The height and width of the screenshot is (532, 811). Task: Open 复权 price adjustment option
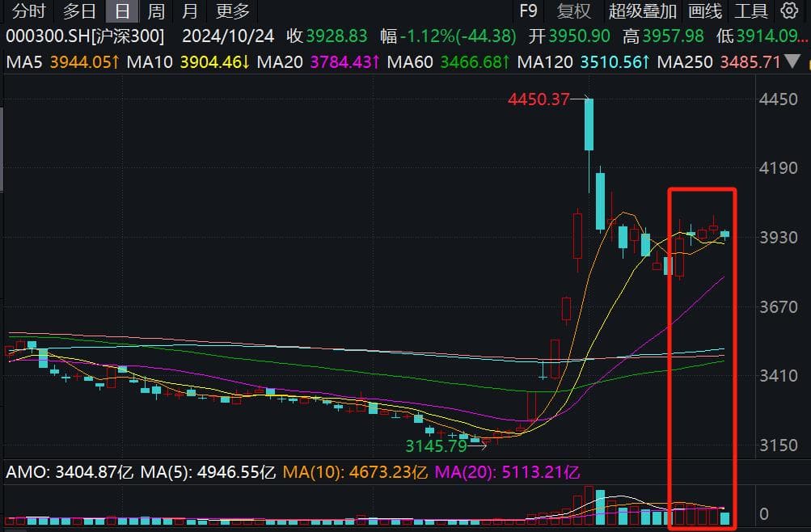point(573,11)
